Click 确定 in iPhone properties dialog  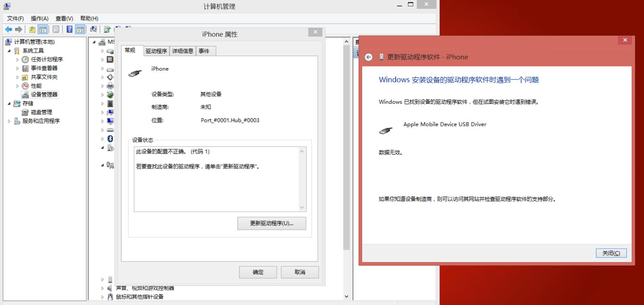(258, 272)
